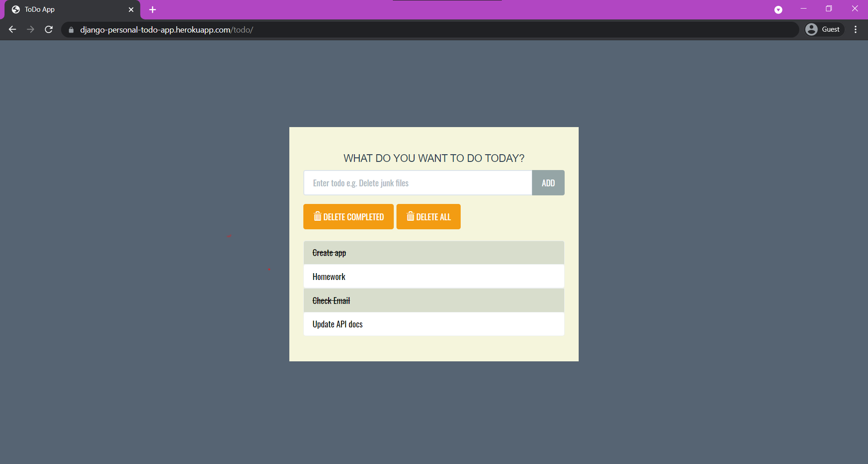Open a new browser tab

pos(152,9)
